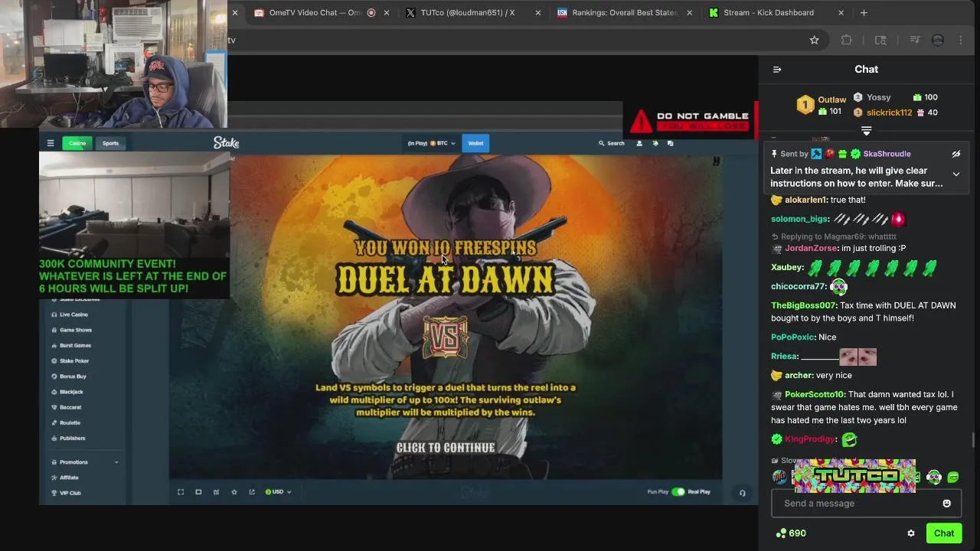Screen dimensions: 980x551
Task: Open live game stats chart
Action: (216, 492)
